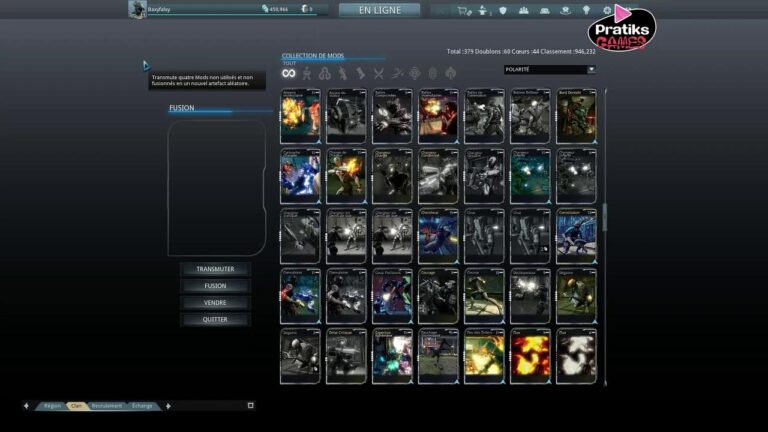
Task: Open the foundry icon next to cart
Action: pos(483,10)
